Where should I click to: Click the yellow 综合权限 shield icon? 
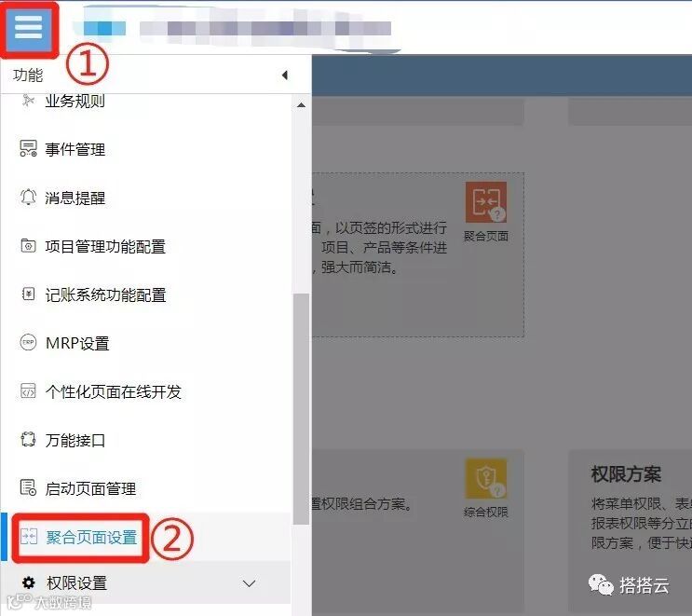tap(486, 479)
